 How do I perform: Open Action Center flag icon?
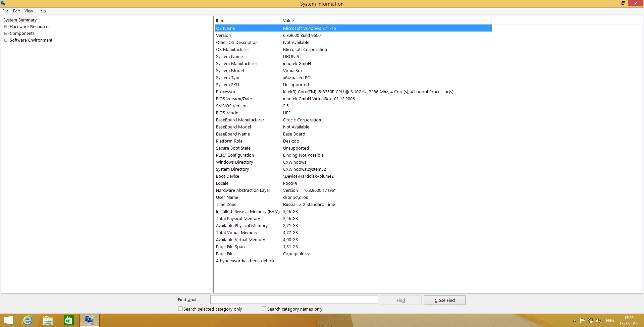582,321
